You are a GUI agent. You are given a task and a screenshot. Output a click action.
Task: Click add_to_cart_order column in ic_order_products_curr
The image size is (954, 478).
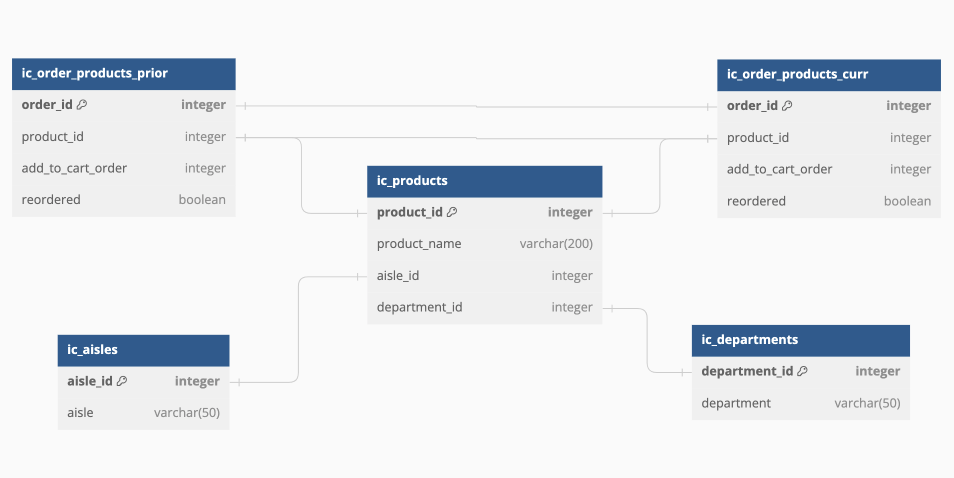click(828, 169)
